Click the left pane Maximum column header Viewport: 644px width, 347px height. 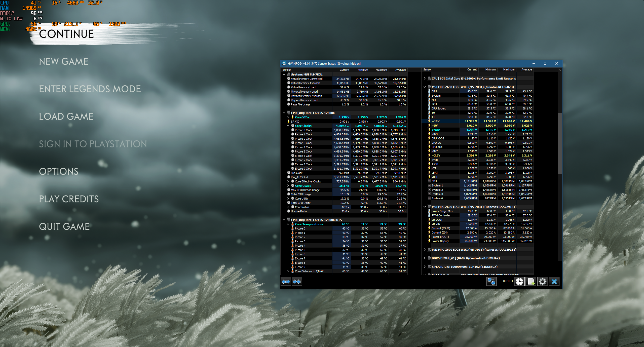tap(379, 70)
